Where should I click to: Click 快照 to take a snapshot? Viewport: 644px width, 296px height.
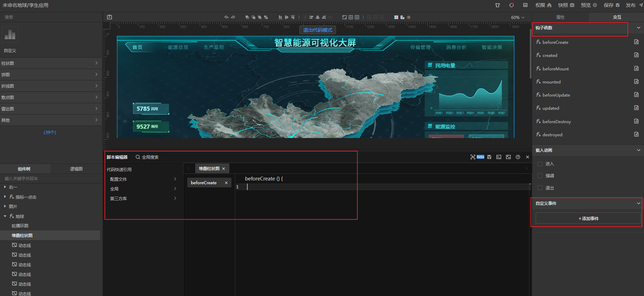coord(566,5)
